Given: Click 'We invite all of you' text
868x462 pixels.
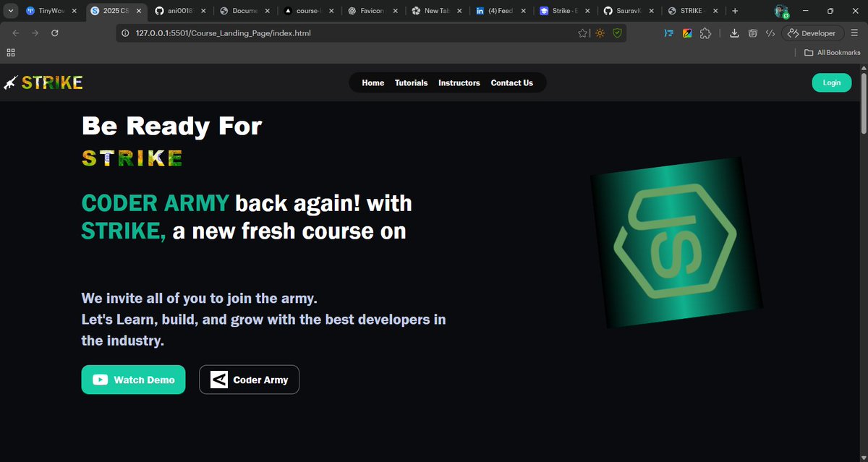Looking at the screenshot, I should 200,298.
